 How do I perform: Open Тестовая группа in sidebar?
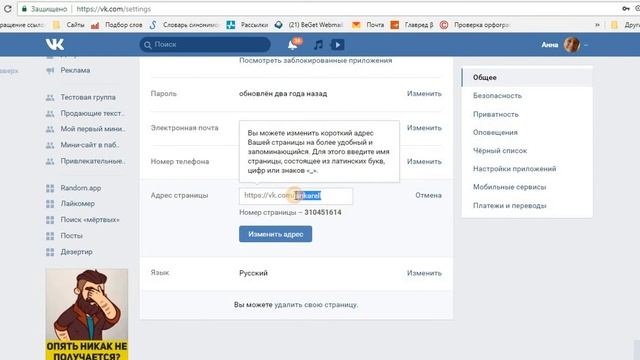point(88,97)
